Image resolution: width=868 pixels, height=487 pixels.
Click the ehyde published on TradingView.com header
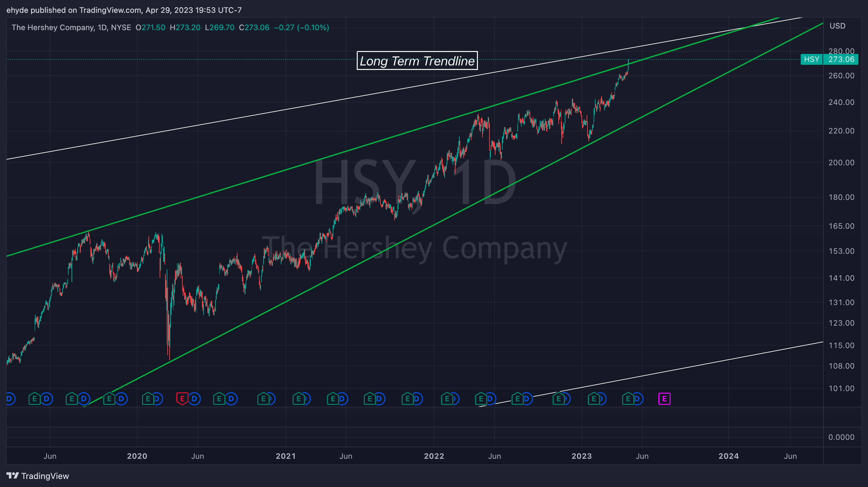124,10
